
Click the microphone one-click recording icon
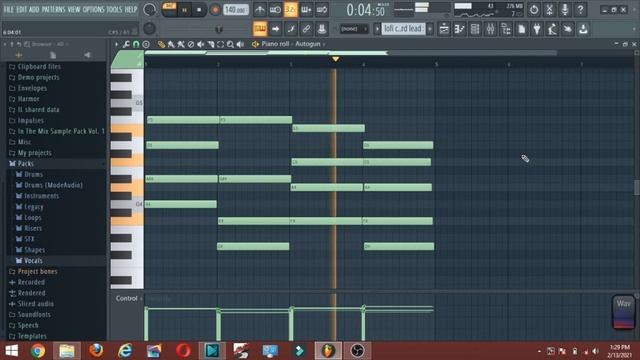pyautogui.click(x=565, y=9)
